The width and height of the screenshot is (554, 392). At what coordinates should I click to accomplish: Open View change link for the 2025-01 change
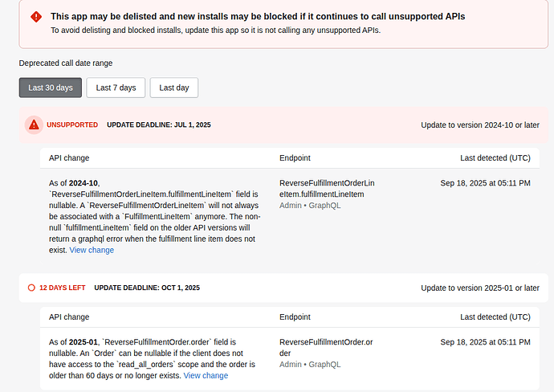206,376
